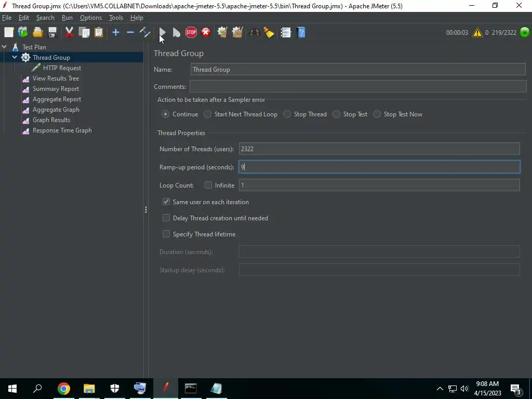The height and width of the screenshot is (399, 532).
Task: Click the Cut scissors icon
Action: pyautogui.click(x=69, y=32)
